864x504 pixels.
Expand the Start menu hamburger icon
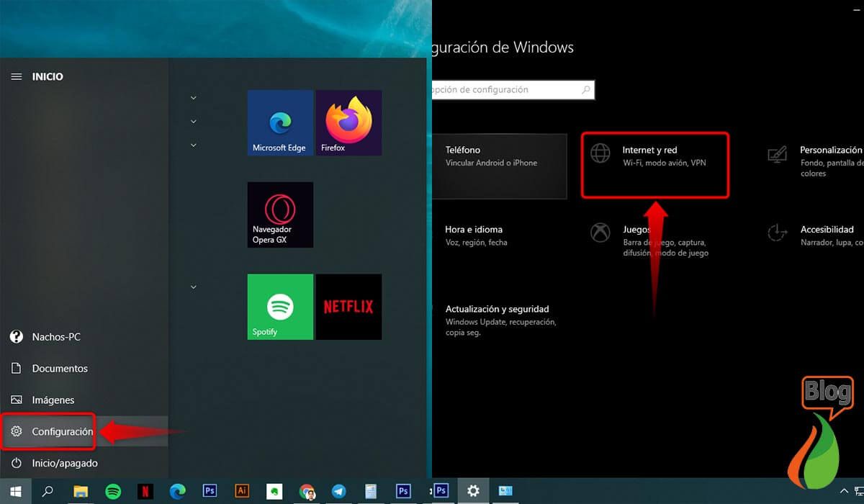pyautogui.click(x=17, y=76)
